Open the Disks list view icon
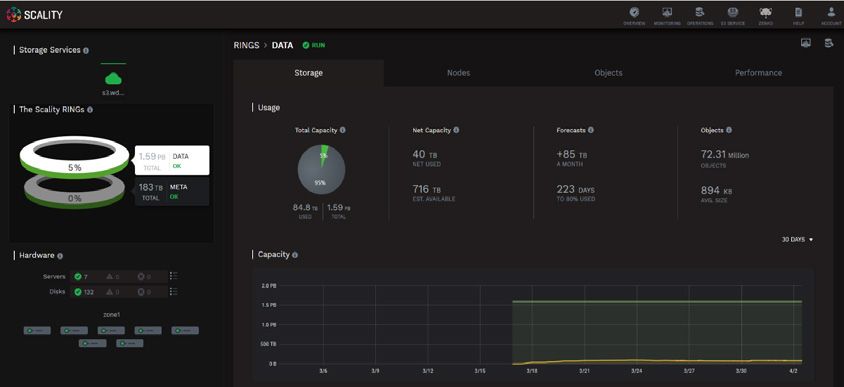Image resolution: width=844 pixels, height=387 pixels. click(173, 292)
